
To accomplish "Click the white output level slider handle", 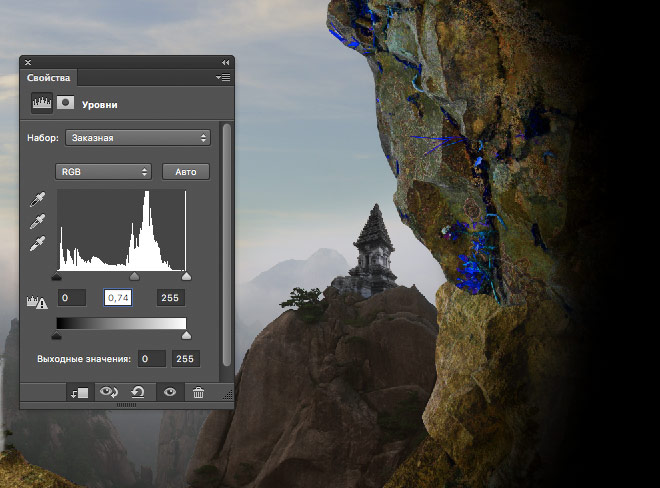I will 186,336.
